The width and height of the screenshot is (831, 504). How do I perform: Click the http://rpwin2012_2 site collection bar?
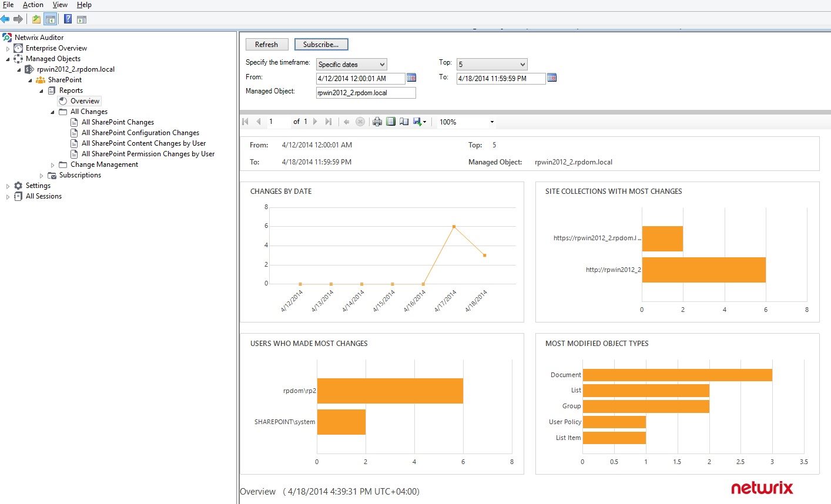703,270
